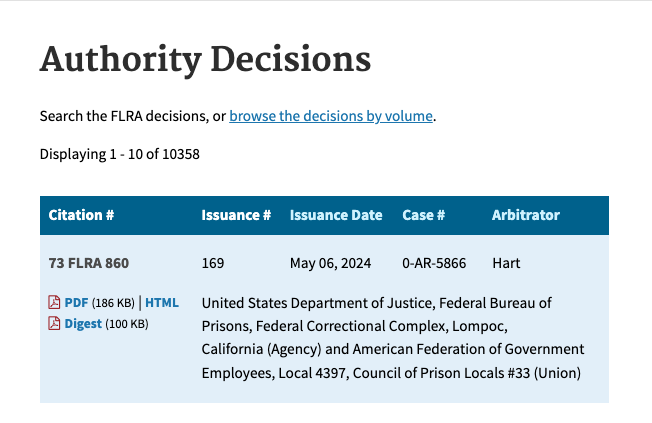The width and height of the screenshot is (652, 423).
Task: Open the Digest link
Action: pyautogui.click(x=83, y=323)
